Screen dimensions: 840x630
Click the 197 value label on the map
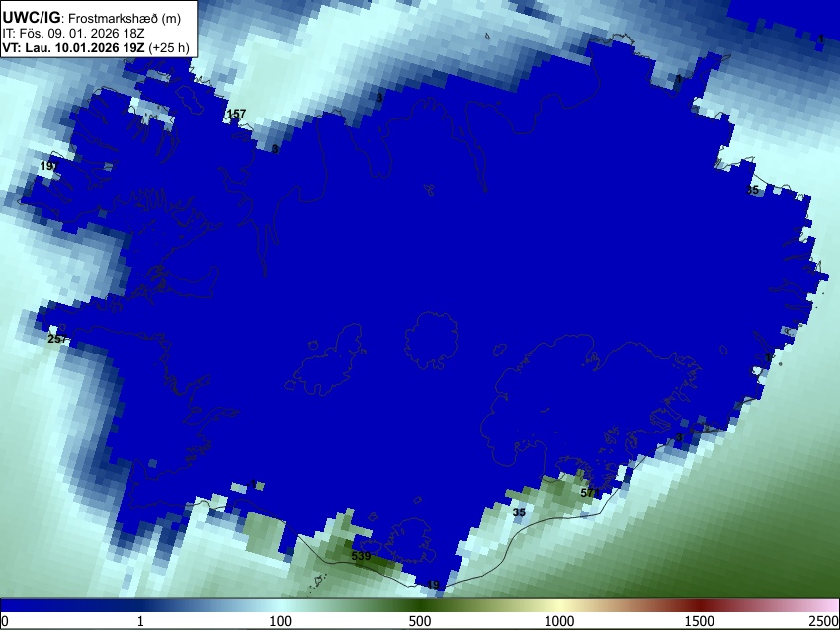click(48, 167)
